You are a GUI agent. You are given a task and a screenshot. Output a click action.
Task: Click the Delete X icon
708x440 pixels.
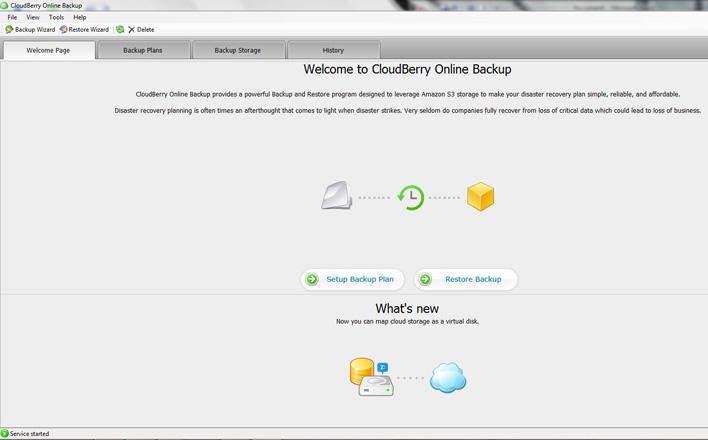(x=131, y=29)
